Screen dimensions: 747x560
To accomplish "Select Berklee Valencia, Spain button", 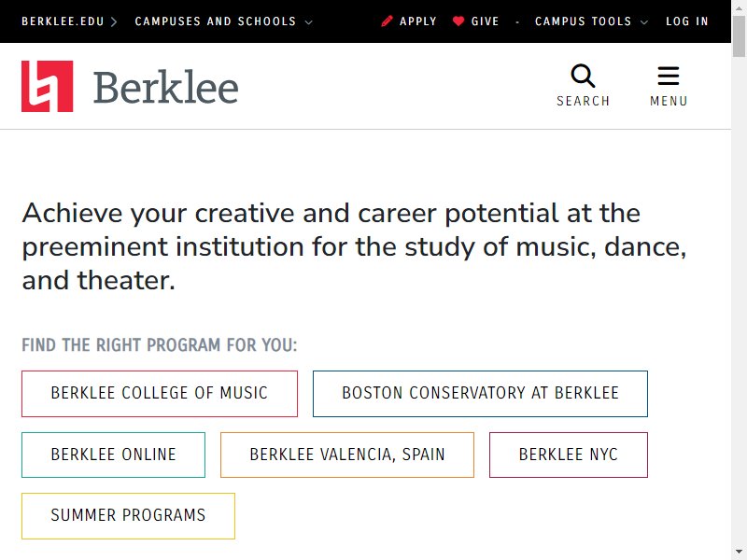I will point(347,455).
